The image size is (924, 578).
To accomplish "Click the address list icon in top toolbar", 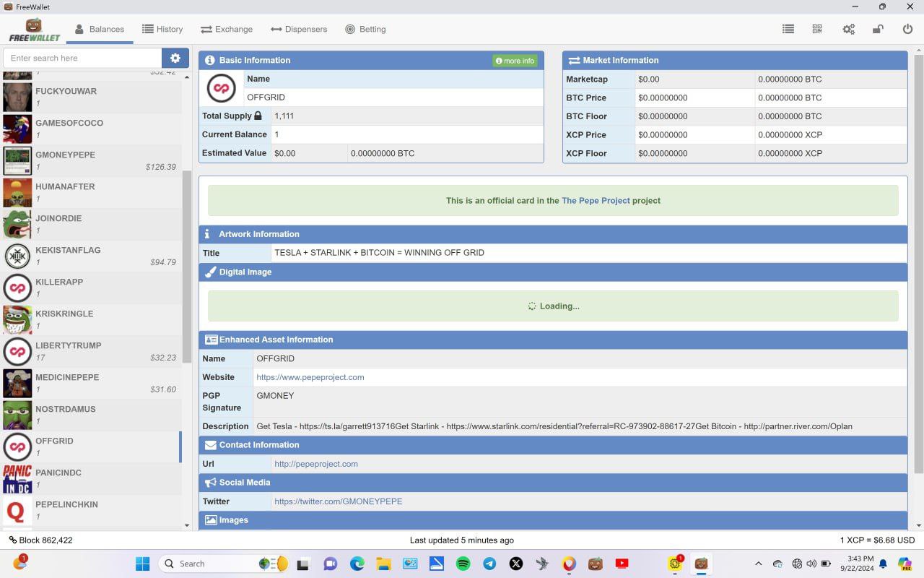I will pyautogui.click(x=788, y=29).
